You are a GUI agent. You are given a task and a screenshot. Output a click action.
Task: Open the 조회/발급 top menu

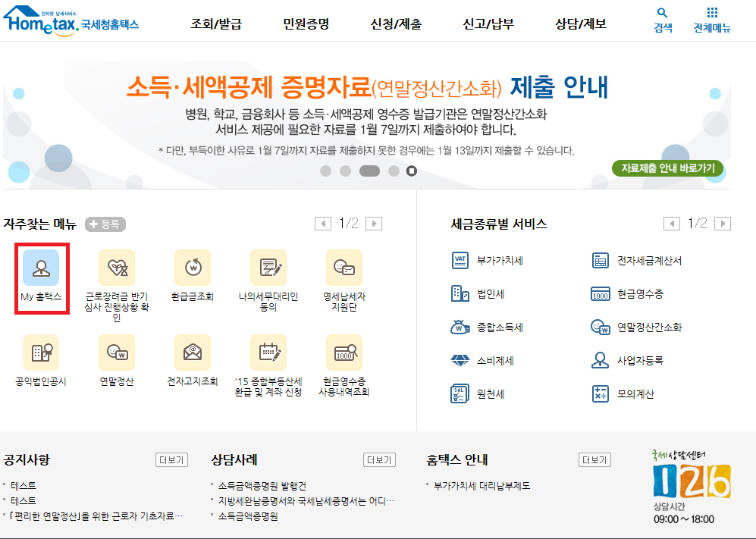coord(216,24)
